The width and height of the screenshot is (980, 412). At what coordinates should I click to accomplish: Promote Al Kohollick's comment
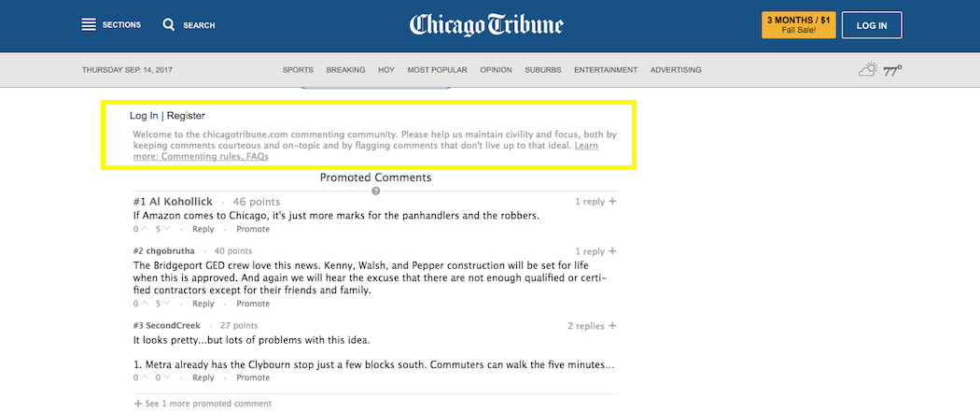coord(253,230)
